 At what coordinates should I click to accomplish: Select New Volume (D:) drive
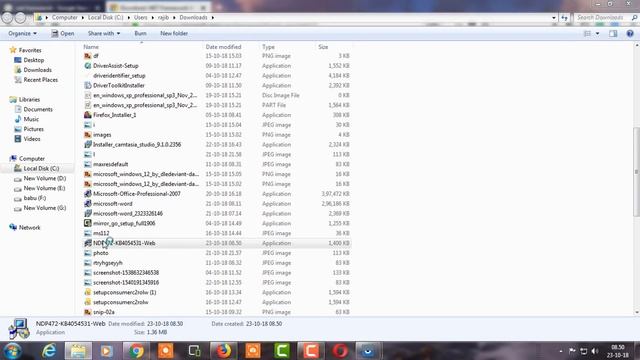[x=45, y=178]
